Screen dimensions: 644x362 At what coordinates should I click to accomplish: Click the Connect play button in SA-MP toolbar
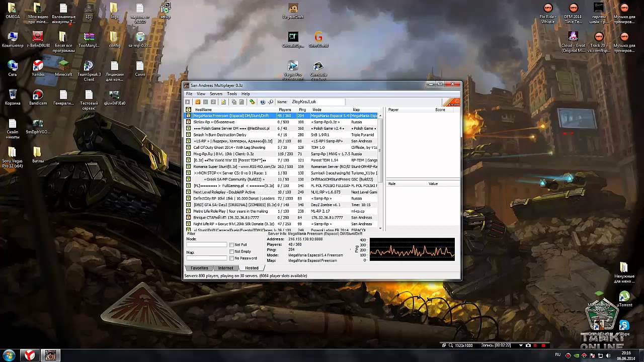tap(188, 102)
